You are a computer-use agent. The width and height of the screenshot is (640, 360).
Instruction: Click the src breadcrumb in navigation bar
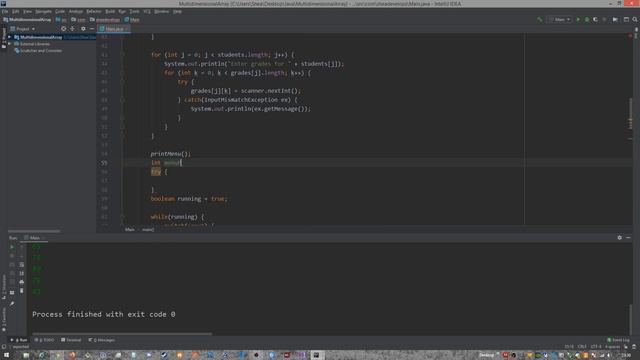[x=61, y=20]
